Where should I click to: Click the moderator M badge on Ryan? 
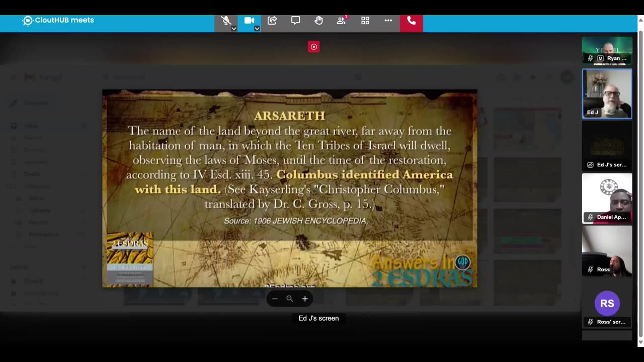pos(600,58)
